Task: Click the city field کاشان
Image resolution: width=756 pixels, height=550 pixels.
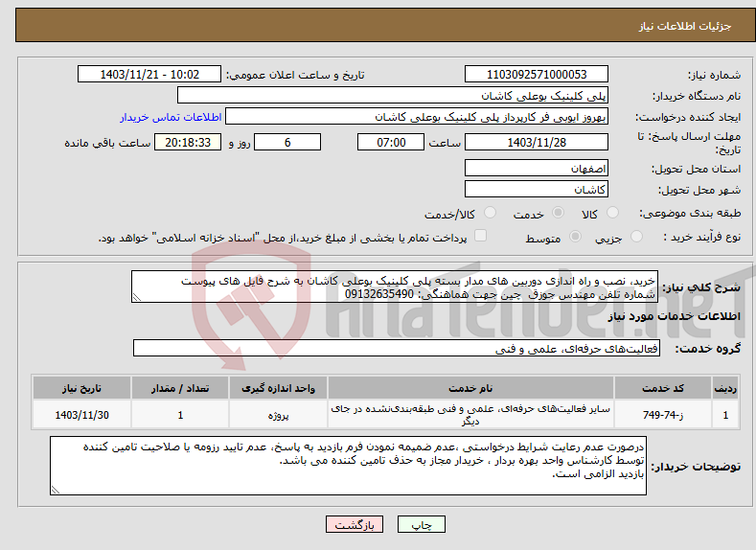Action: 537,189
